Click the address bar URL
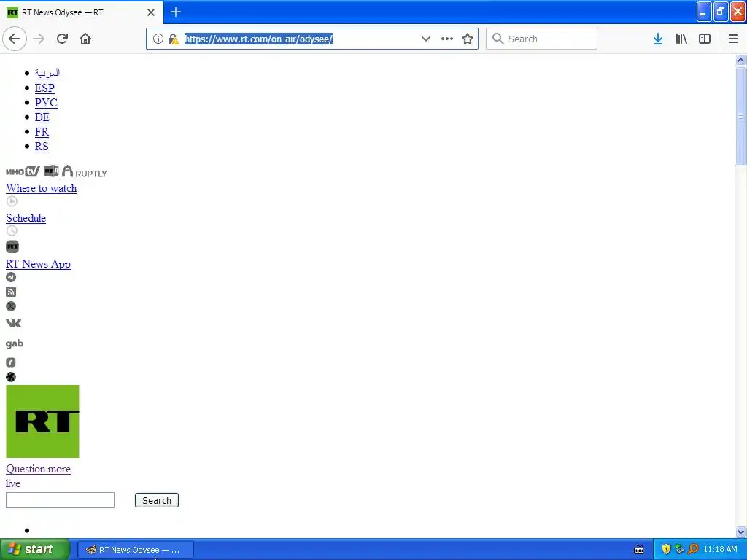 pyautogui.click(x=259, y=39)
